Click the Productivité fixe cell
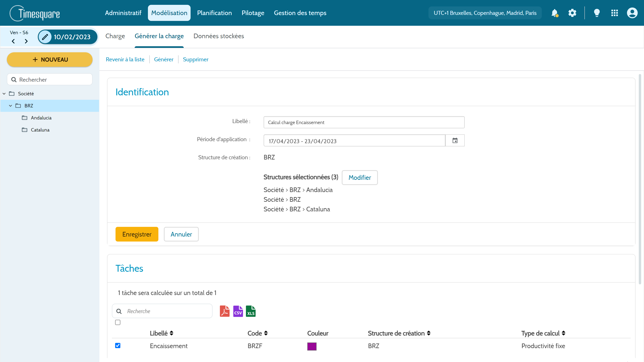The height and width of the screenshot is (362, 644). coord(543,346)
